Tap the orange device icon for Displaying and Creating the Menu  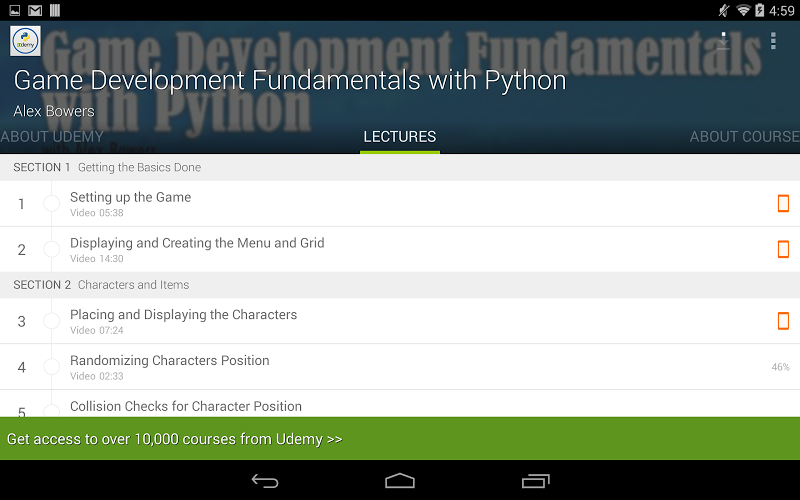[783, 249]
